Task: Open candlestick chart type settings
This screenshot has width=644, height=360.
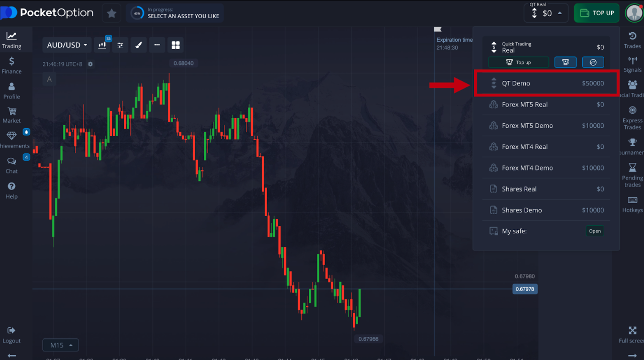Action: [x=102, y=45]
